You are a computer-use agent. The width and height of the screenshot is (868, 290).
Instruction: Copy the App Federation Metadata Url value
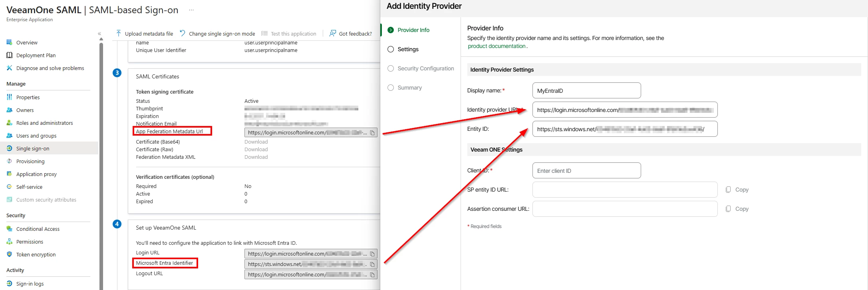click(x=372, y=132)
